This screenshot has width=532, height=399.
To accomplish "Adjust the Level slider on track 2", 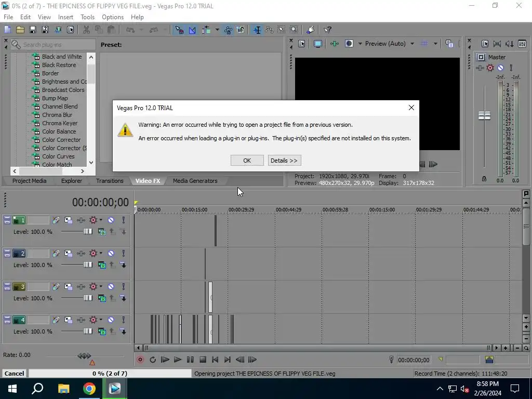I will (x=87, y=264).
